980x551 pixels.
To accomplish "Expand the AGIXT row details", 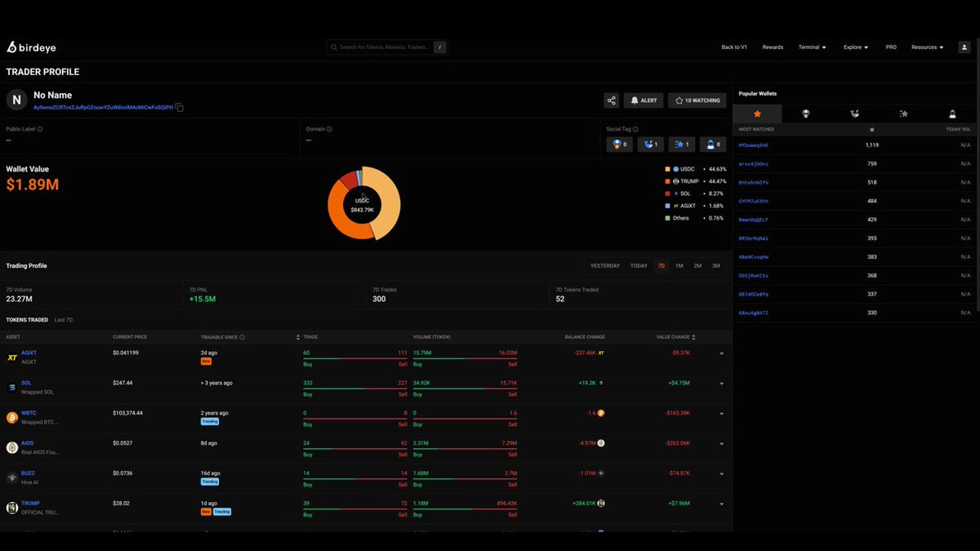I will coord(722,353).
